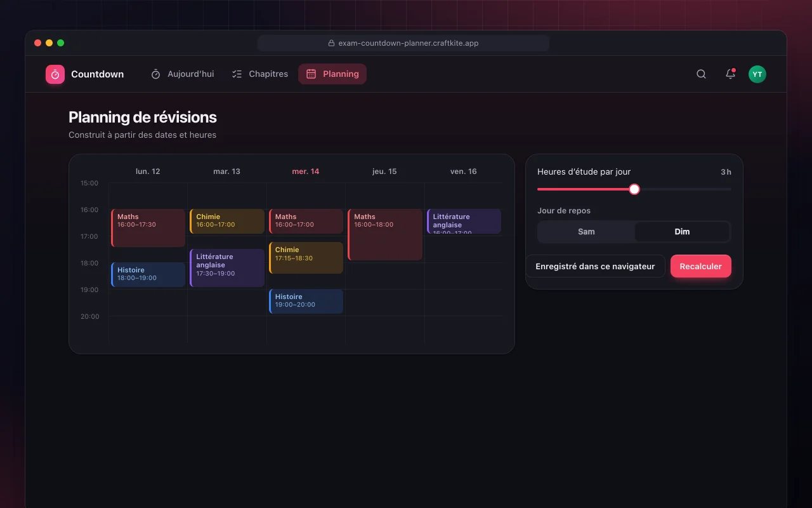Click the Jour de repos label

point(564,211)
